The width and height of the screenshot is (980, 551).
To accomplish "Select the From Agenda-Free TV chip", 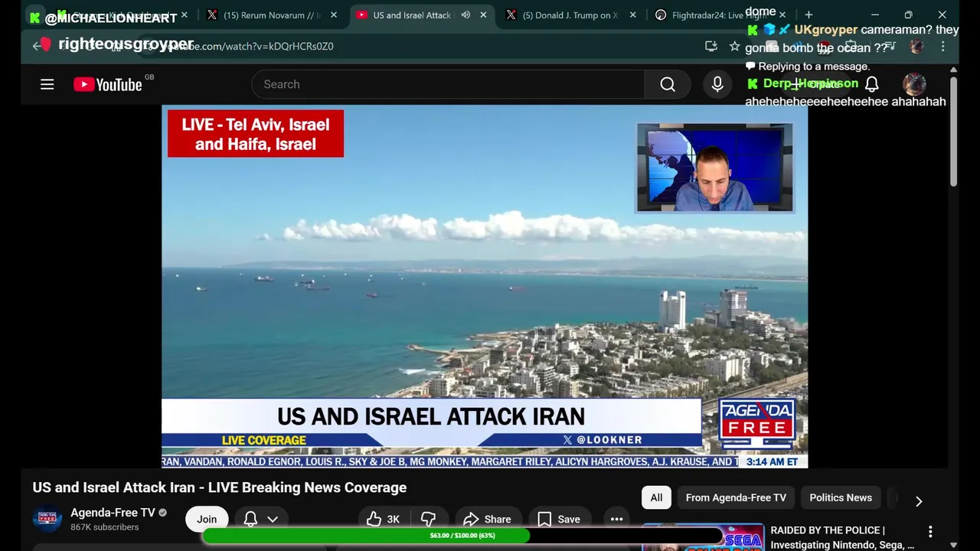I will 736,497.
